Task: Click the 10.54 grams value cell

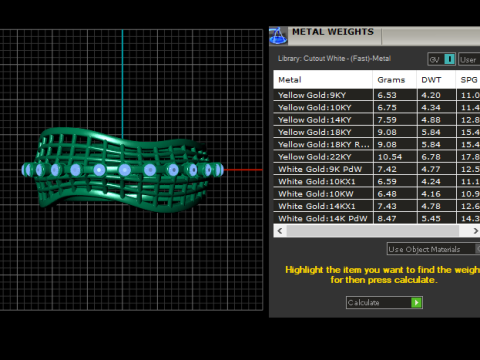Action: 395,157
